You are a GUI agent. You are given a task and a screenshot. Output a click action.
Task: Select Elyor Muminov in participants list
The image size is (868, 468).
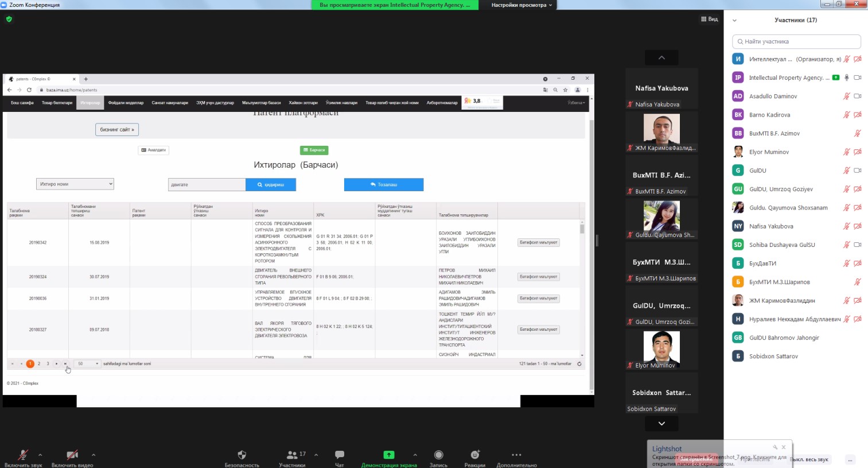click(x=769, y=152)
